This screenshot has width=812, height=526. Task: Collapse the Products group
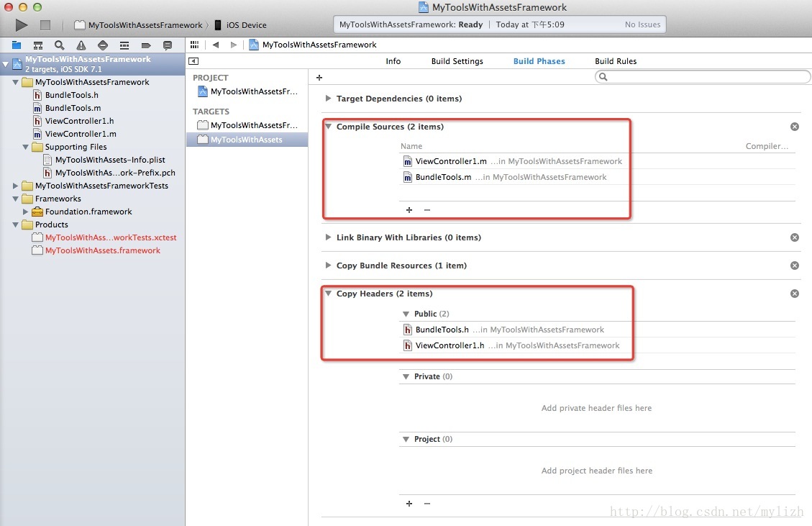click(16, 225)
